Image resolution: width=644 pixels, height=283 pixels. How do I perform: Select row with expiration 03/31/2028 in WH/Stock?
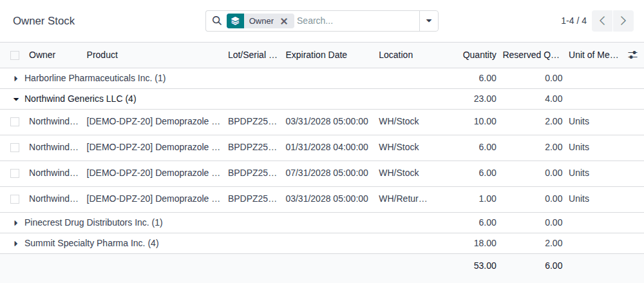coord(15,122)
